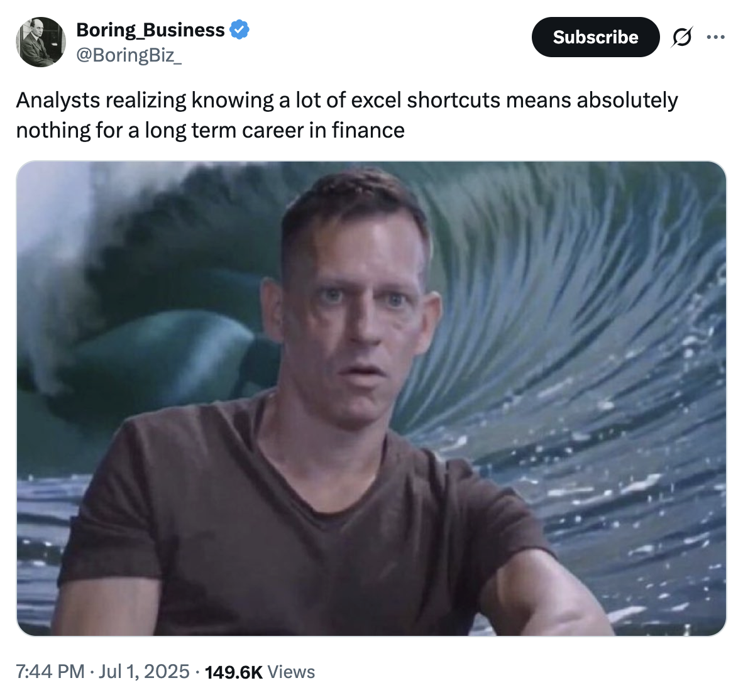Click the word Analysts in the tweet

[58, 101]
